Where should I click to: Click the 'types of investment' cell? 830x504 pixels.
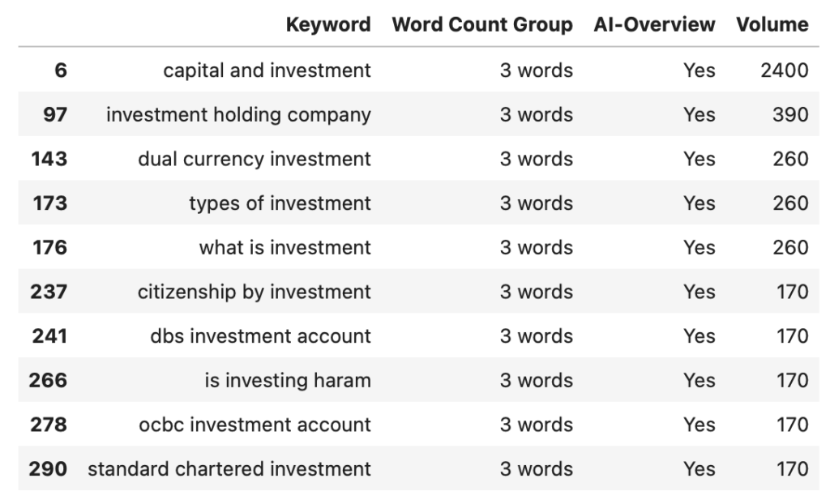280,203
